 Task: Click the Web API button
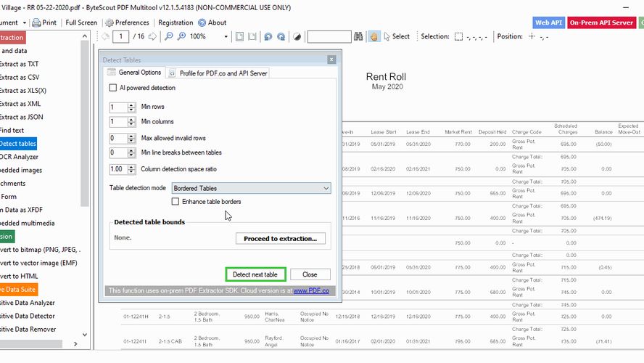(548, 23)
